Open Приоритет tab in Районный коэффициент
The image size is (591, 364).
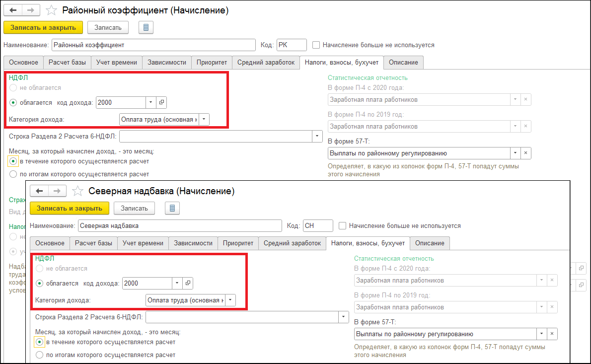pos(212,63)
